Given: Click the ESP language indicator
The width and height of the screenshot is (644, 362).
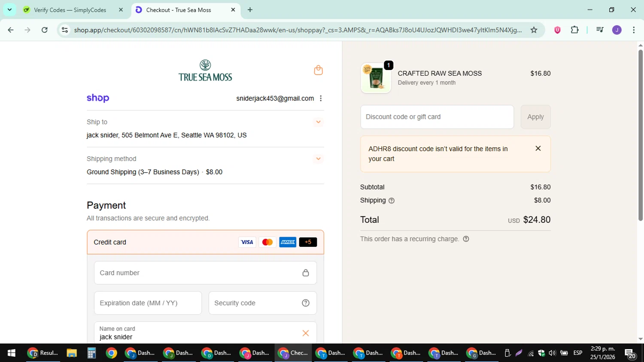Looking at the screenshot, I should 578,353.
